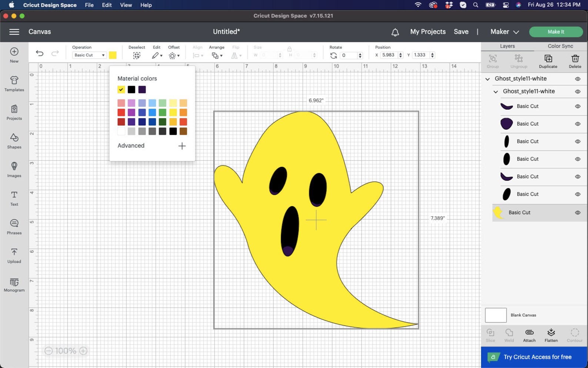The image size is (588, 368).
Task: Switch to the Layers tab
Action: (x=507, y=46)
